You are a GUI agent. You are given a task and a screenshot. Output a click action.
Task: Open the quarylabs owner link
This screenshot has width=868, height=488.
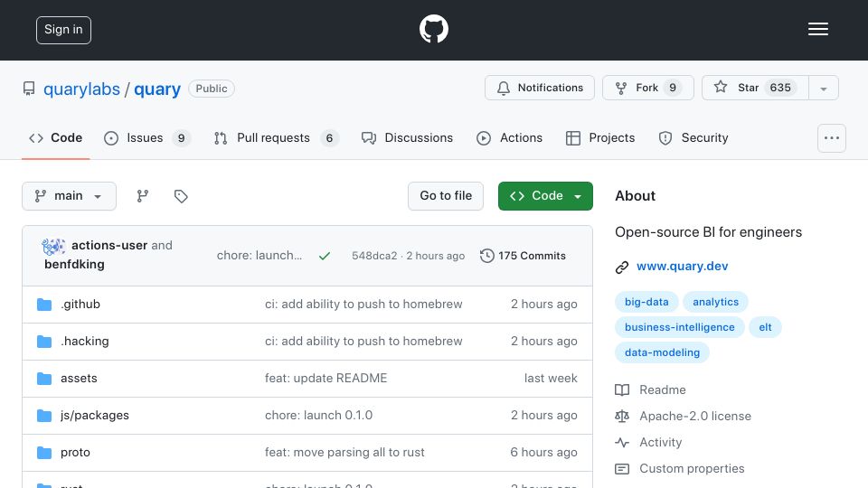[x=81, y=89]
